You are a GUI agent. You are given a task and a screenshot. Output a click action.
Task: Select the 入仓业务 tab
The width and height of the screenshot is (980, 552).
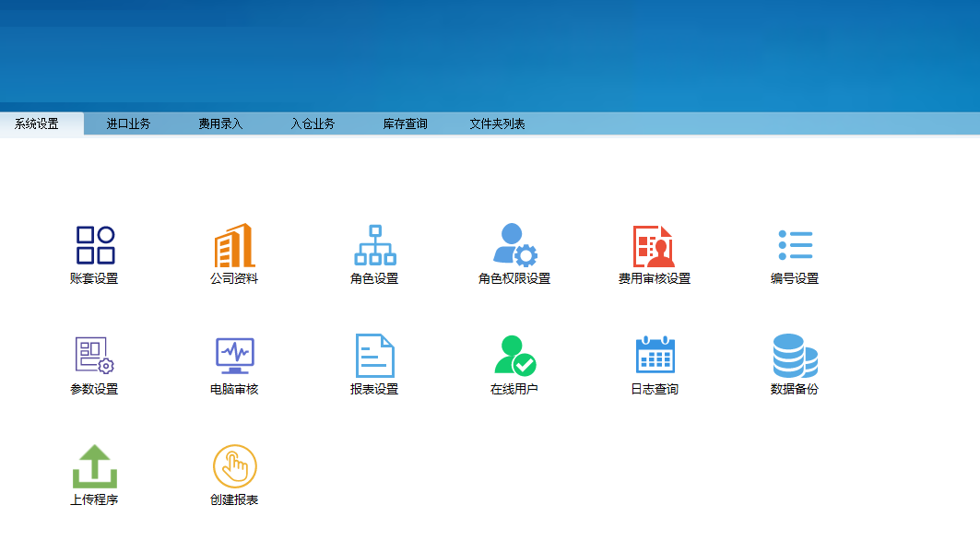[312, 123]
